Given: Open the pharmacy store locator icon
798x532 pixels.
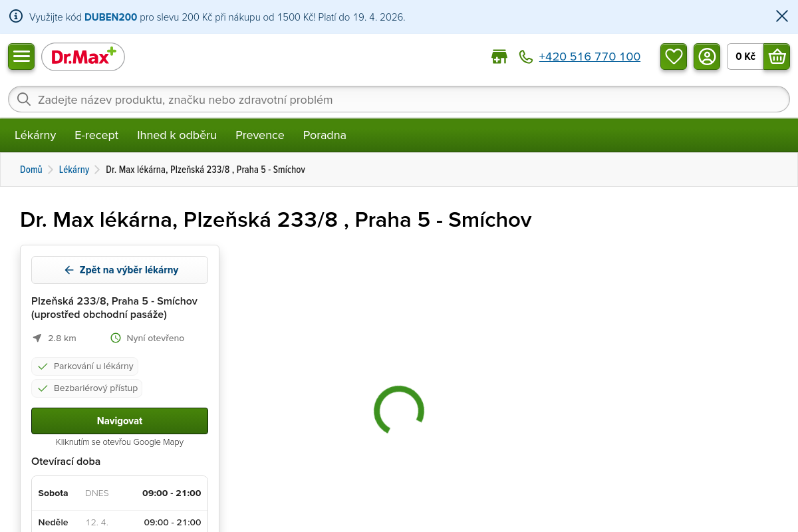Looking at the screenshot, I should point(499,57).
